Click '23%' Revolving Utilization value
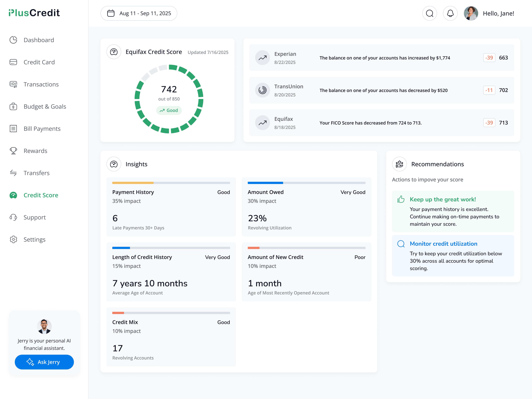The height and width of the screenshot is (399, 532). point(257,218)
